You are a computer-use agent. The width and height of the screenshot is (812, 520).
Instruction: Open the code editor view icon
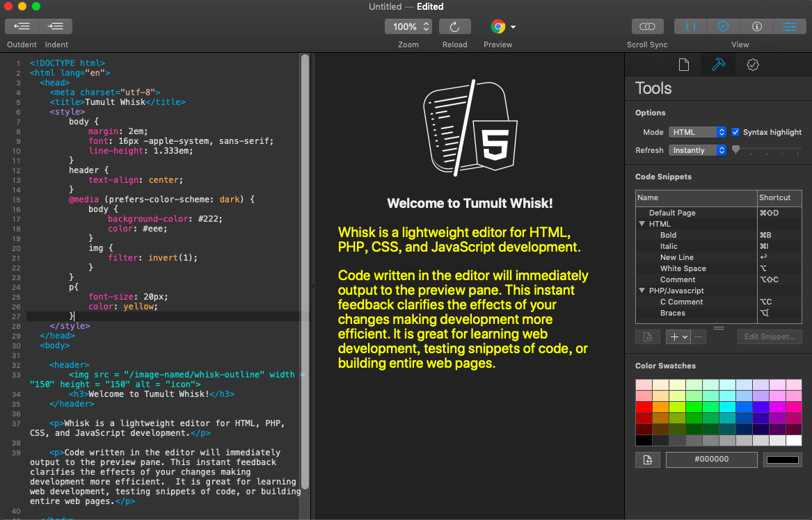(x=690, y=26)
